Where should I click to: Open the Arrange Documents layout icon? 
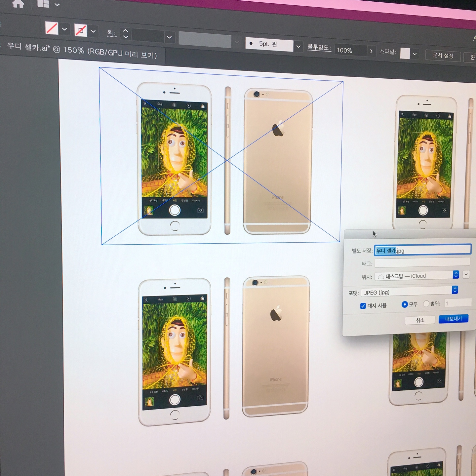[x=43, y=4]
